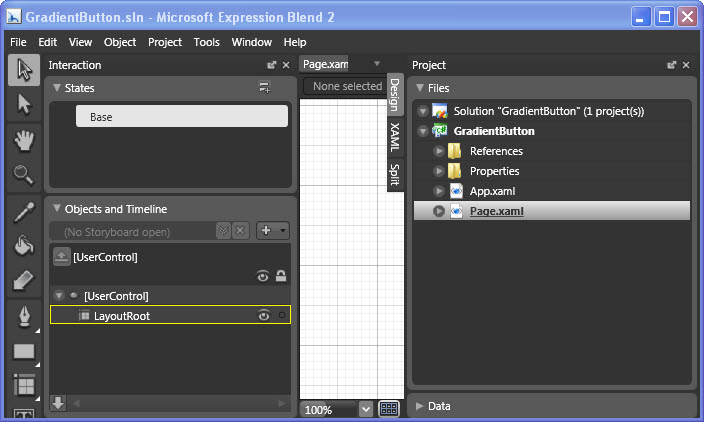The height and width of the screenshot is (422, 704).
Task: Float the Project panel
Action: coord(672,65)
